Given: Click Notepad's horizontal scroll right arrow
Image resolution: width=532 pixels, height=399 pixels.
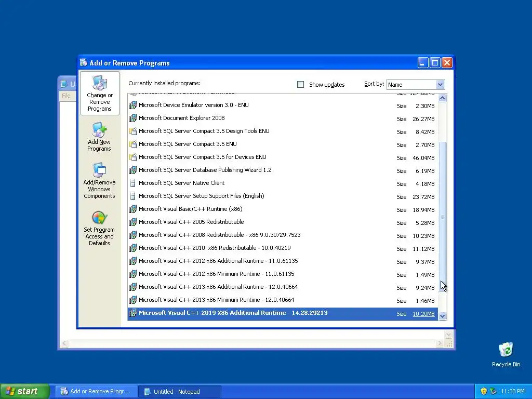Looking at the screenshot, I should [x=440, y=343].
